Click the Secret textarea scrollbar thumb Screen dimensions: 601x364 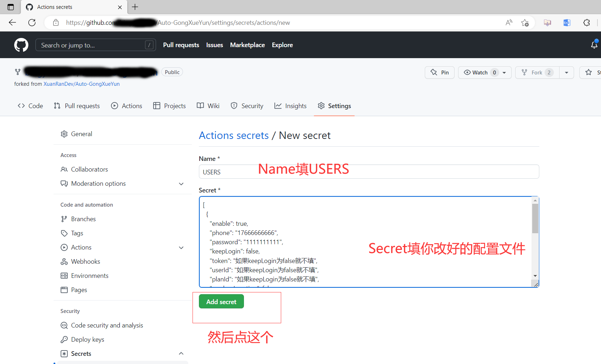(535, 218)
